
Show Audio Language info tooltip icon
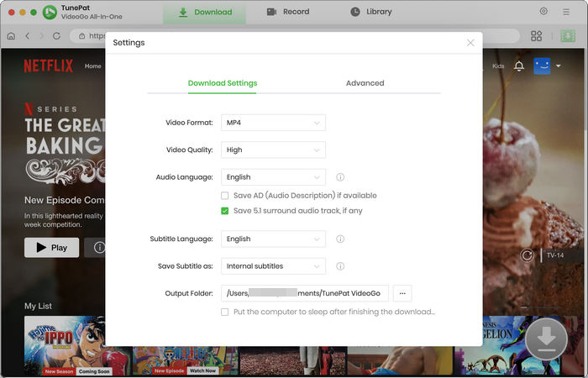pyautogui.click(x=340, y=177)
